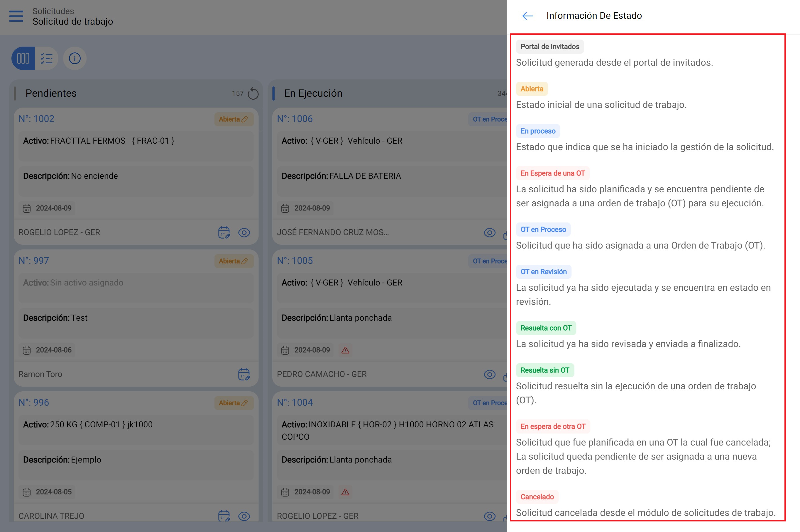Screen dimensions: 800x532
Task: View details of request 1006
Action: click(490, 232)
